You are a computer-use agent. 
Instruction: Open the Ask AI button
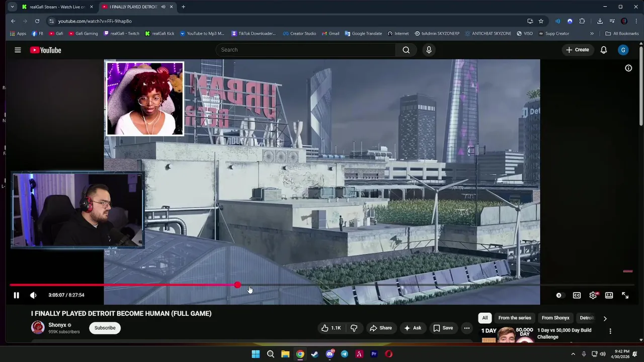412,328
